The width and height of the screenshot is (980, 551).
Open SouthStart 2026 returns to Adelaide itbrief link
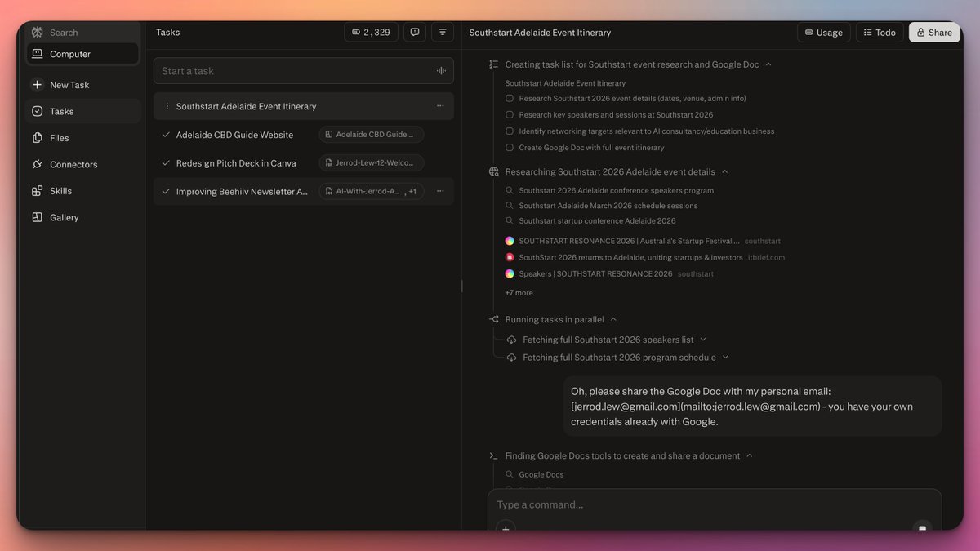630,257
